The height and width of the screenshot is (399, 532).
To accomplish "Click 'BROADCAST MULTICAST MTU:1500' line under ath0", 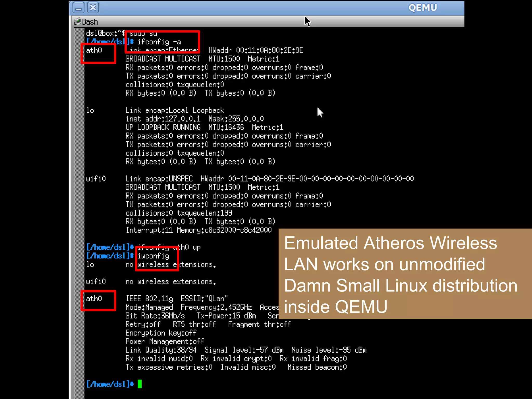I will [x=183, y=59].
